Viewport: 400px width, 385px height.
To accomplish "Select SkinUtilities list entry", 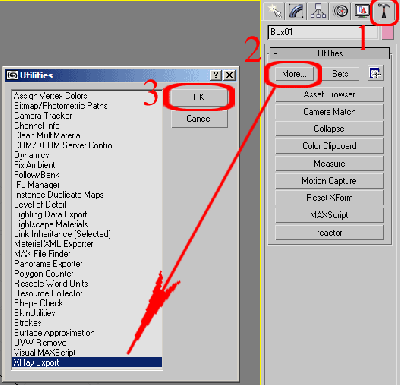I will pos(87,313).
